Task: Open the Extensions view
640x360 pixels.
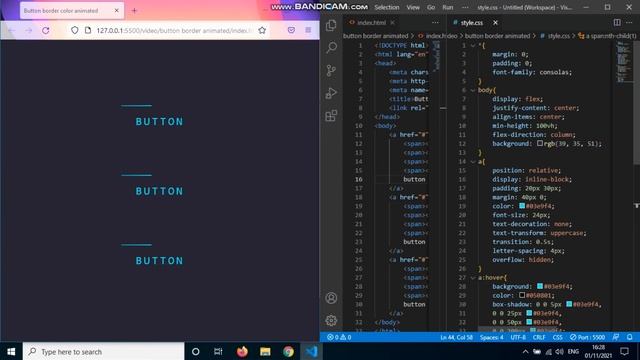Action: 331,116
